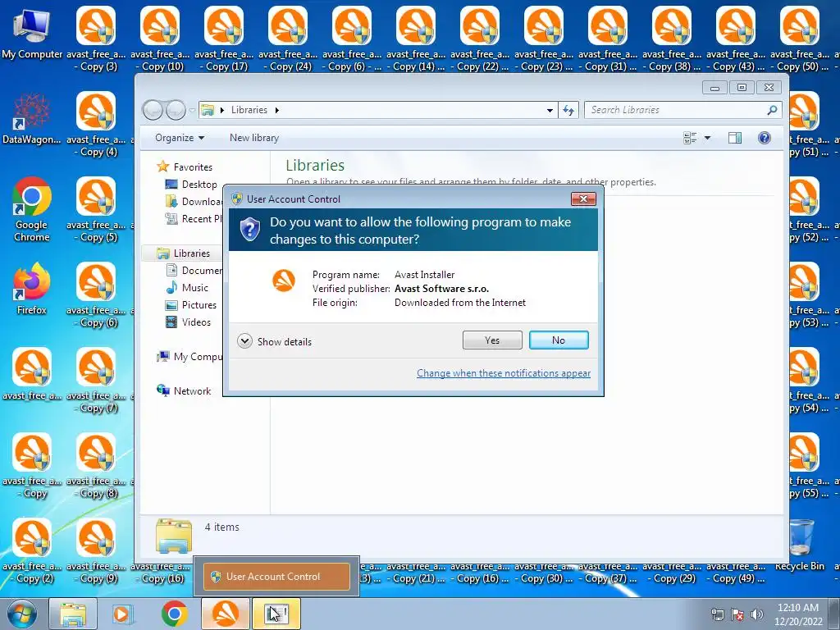Click the Search Libraries field
This screenshot has height=630, width=840.
pyautogui.click(x=683, y=110)
